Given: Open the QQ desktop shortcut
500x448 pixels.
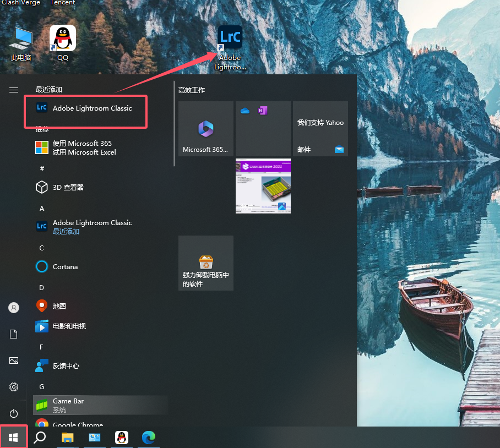Looking at the screenshot, I should pos(63,43).
